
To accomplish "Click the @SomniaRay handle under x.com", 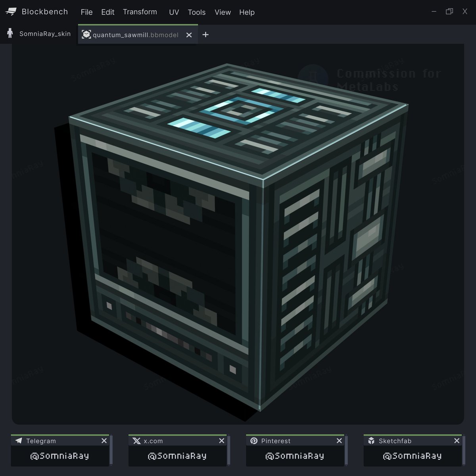I will 177,456.
